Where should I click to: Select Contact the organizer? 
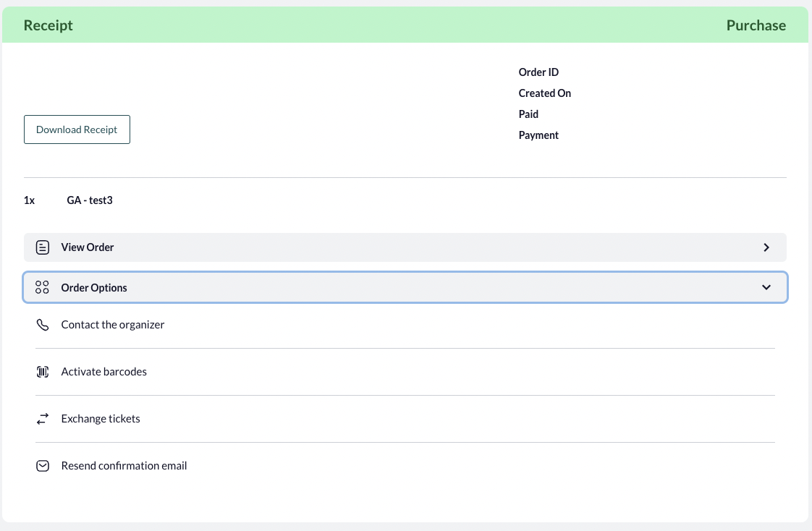point(405,325)
